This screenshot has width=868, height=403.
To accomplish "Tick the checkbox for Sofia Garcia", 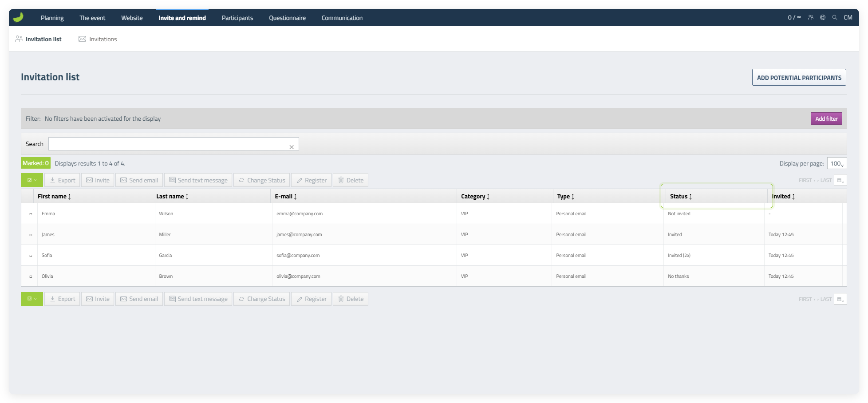I will coord(31,256).
